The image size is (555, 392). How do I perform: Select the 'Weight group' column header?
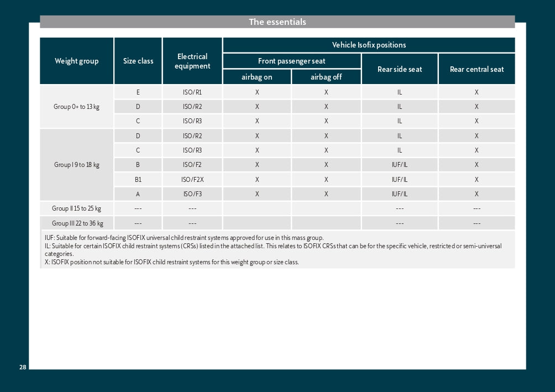click(77, 61)
